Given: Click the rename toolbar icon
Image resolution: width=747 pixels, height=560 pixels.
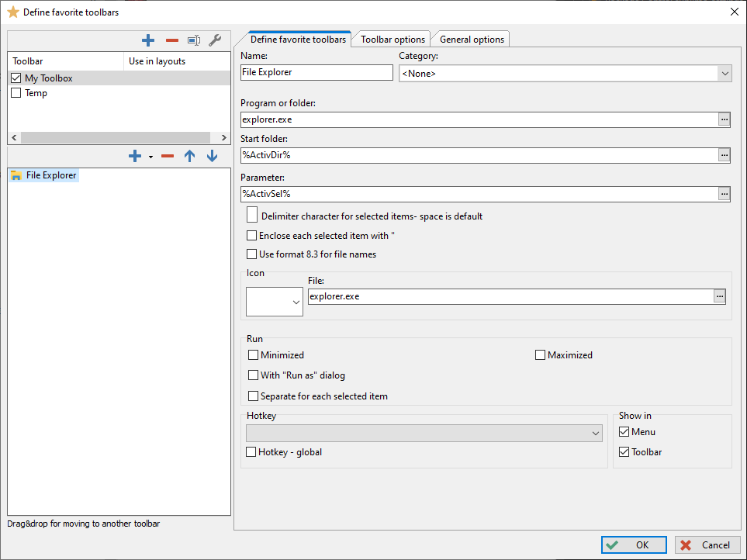Looking at the screenshot, I should 194,40.
